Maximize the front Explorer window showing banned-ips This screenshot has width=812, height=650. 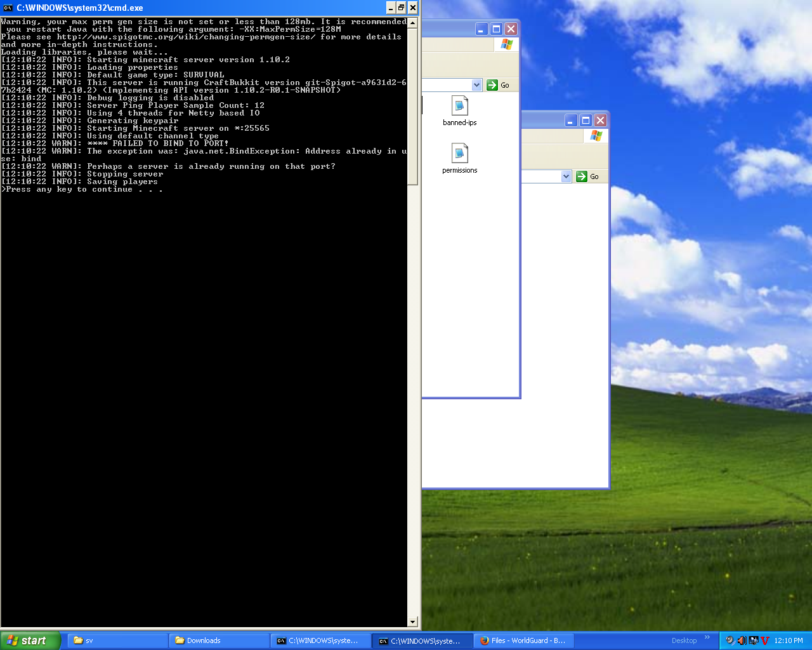(496, 29)
